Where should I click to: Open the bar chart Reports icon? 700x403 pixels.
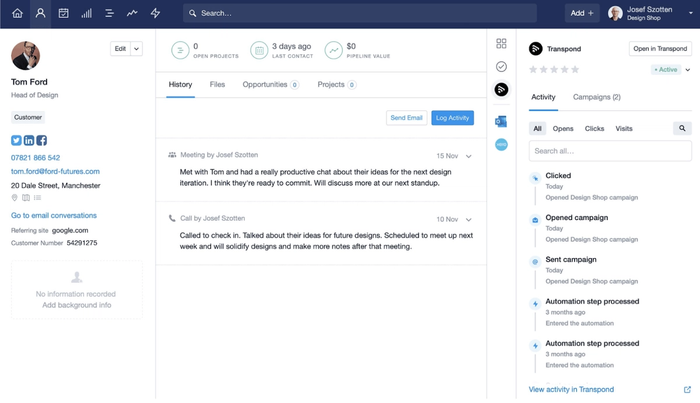pos(87,13)
